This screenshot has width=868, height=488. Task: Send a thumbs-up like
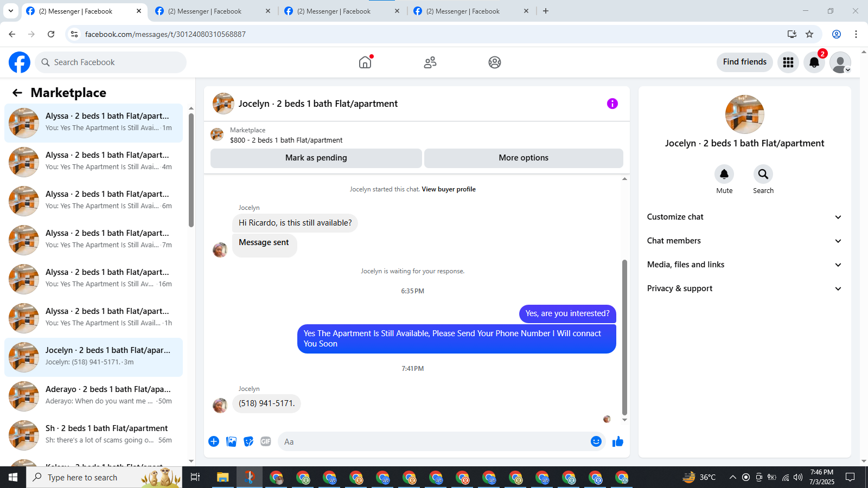point(618,441)
